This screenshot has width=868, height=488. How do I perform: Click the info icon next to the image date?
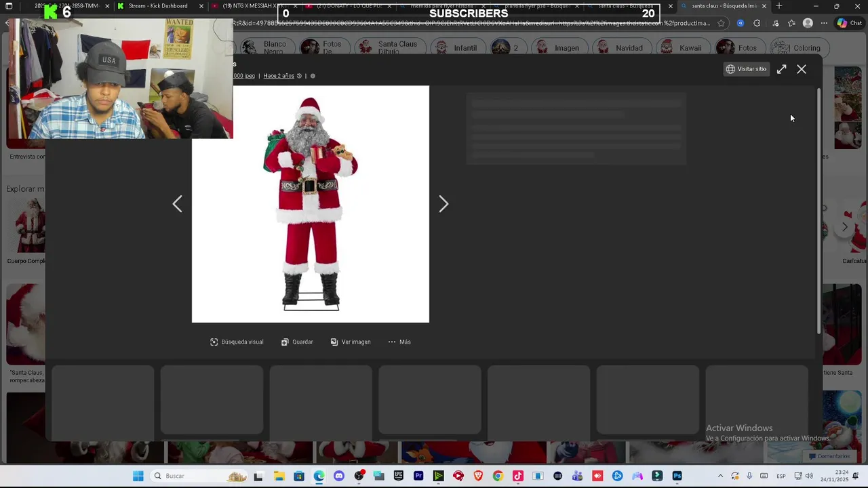(313, 76)
